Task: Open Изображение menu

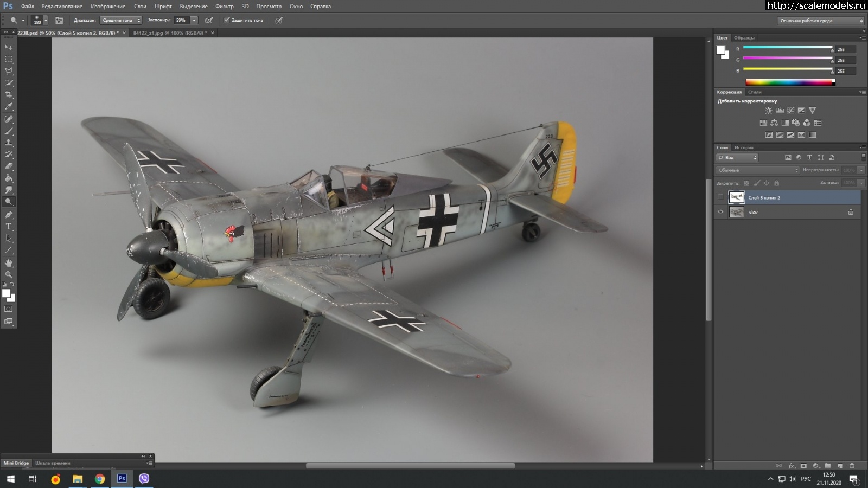Action: pos(108,7)
